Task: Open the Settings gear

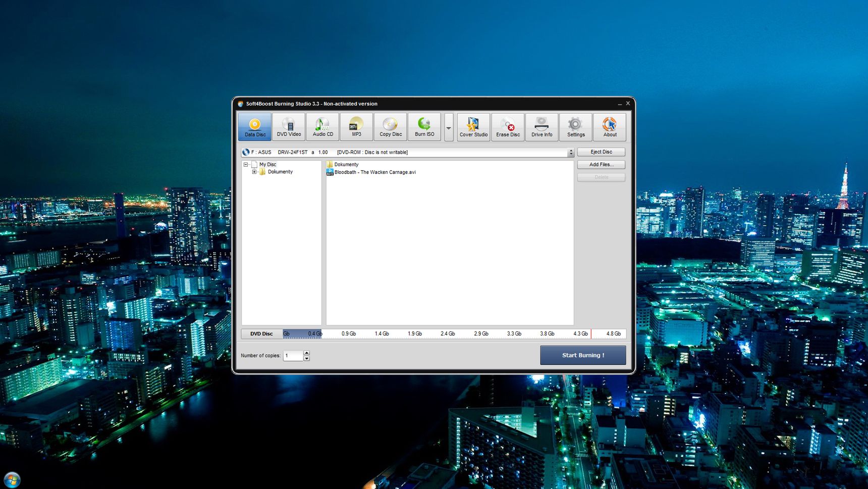Action: 576,127
